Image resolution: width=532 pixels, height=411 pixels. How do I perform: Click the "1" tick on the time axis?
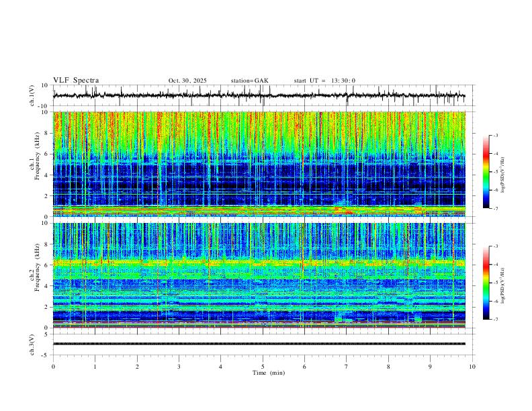(95, 367)
